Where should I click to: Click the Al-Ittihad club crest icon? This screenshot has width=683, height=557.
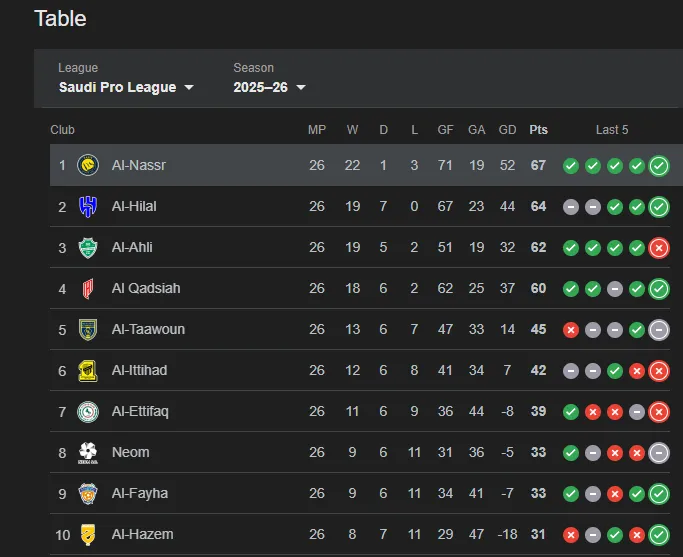pos(88,370)
